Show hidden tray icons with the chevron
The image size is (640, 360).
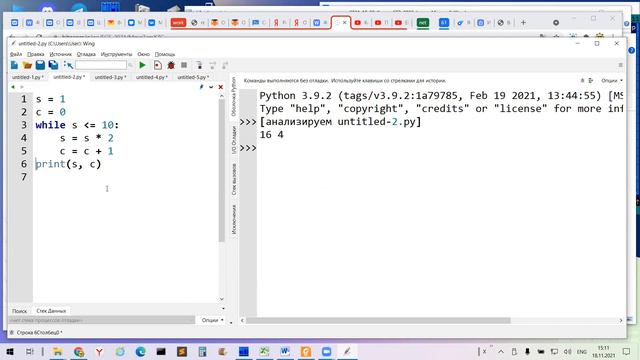point(501,351)
